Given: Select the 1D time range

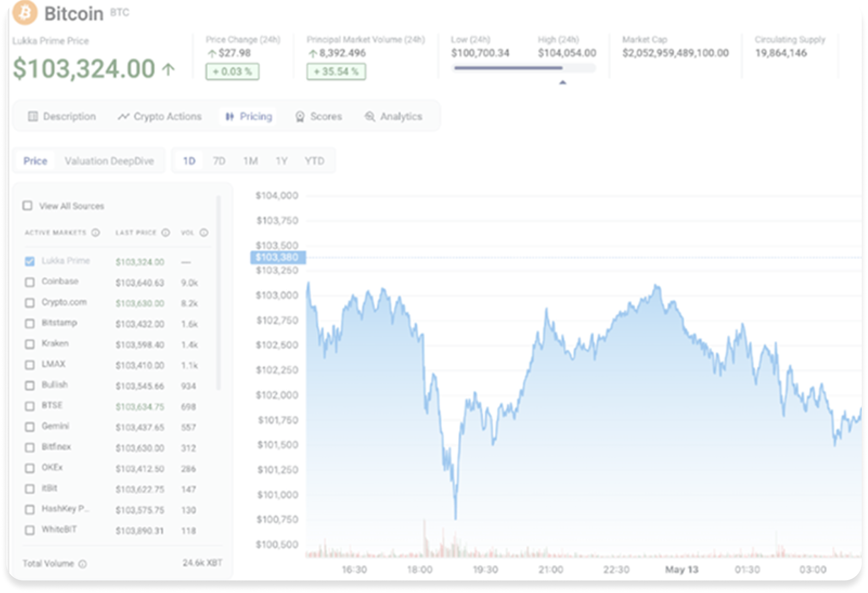Looking at the screenshot, I should 189,161.
